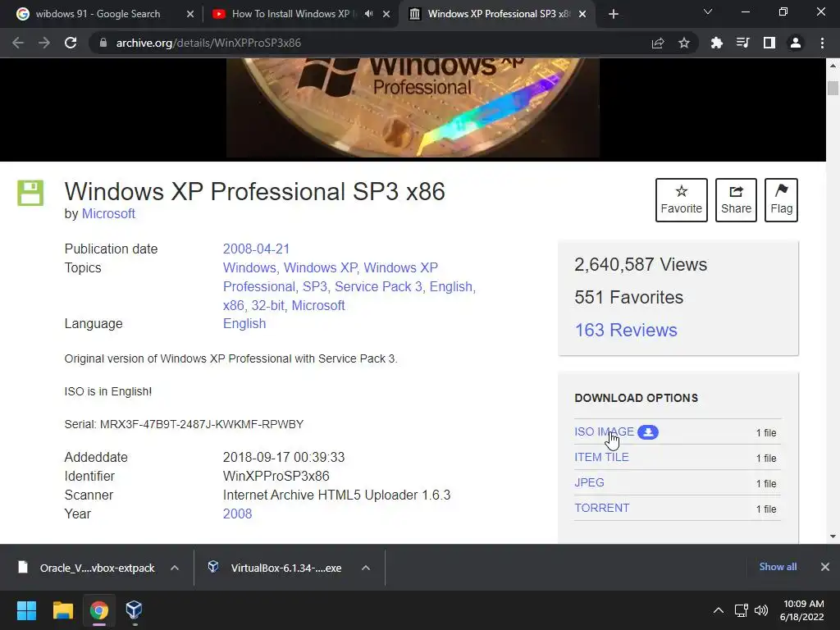Click the ISO IMAGE download icon
This screenshot has height=630, width=840.
tap(648, 431)
